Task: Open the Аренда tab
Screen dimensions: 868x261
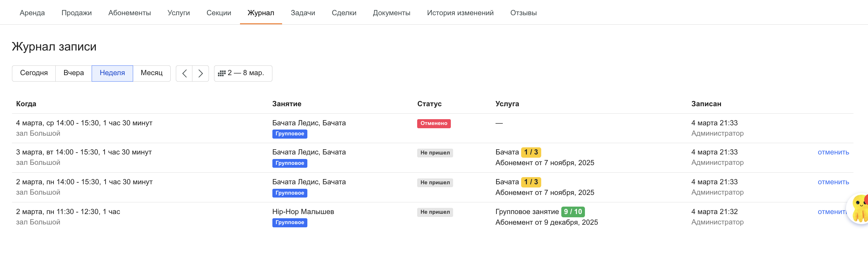Action: (x=32, y=13)
